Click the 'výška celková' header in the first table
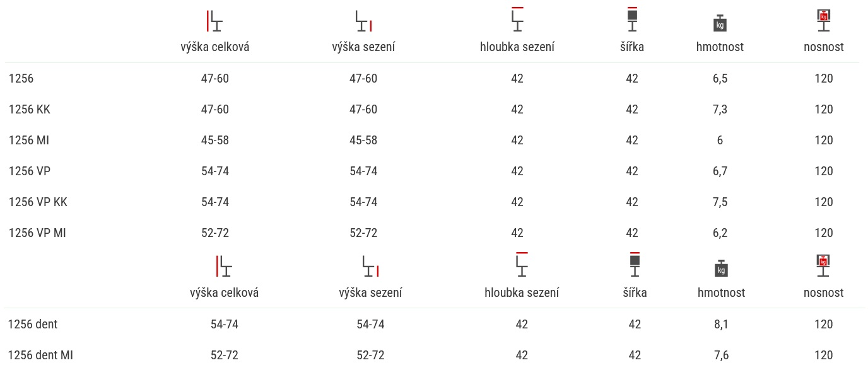 click(x=215, y=47)
